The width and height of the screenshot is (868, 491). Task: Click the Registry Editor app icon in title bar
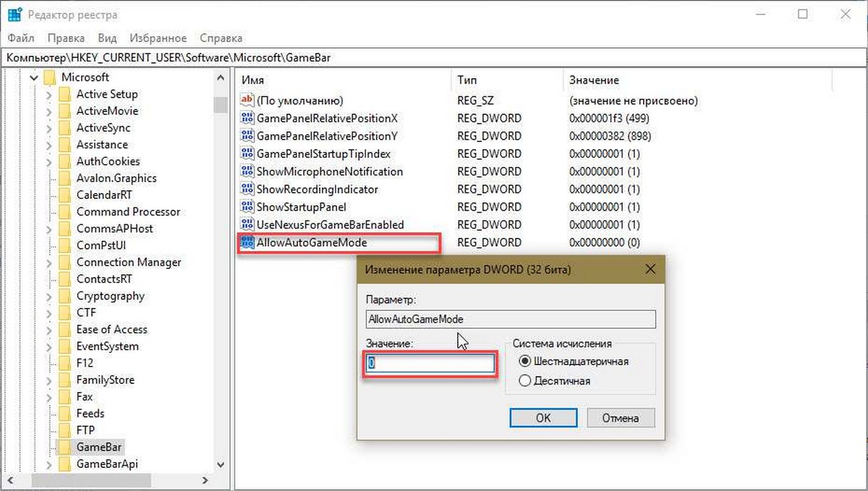14,14
